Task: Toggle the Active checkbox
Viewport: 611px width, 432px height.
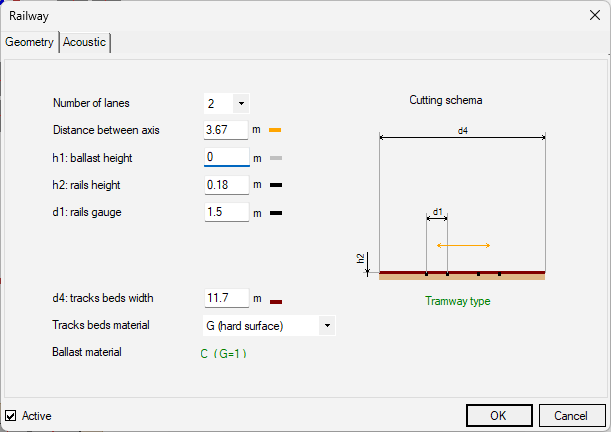Action: pyautogui.click(x=11, y=416)
